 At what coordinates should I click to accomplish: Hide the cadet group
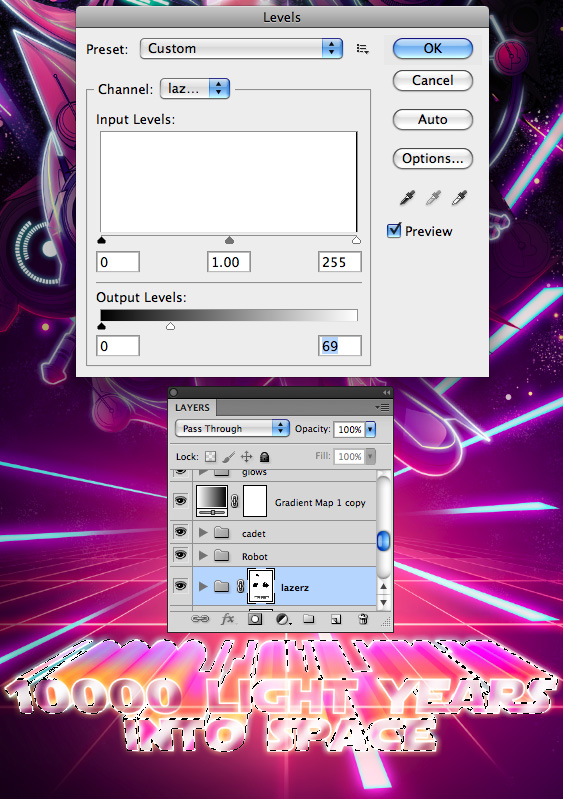click(x=180, y=532)
